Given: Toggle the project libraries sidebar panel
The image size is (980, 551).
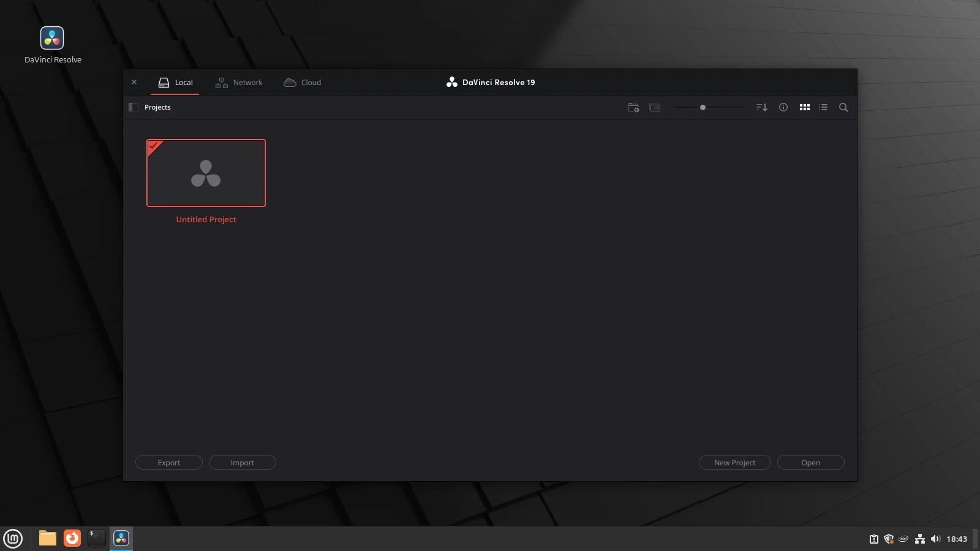Looking at the screenshot, I should pyautogui.click(x=134, y=107).
